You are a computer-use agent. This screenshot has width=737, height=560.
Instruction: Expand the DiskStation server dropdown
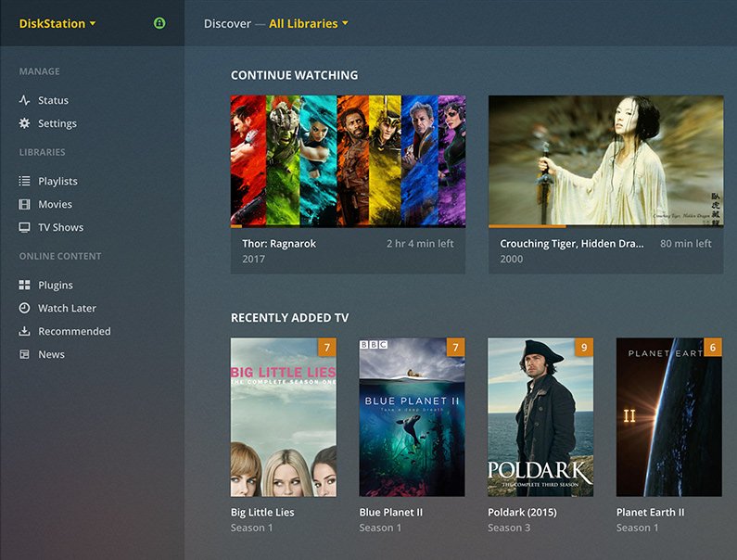[x=57, y=23]
